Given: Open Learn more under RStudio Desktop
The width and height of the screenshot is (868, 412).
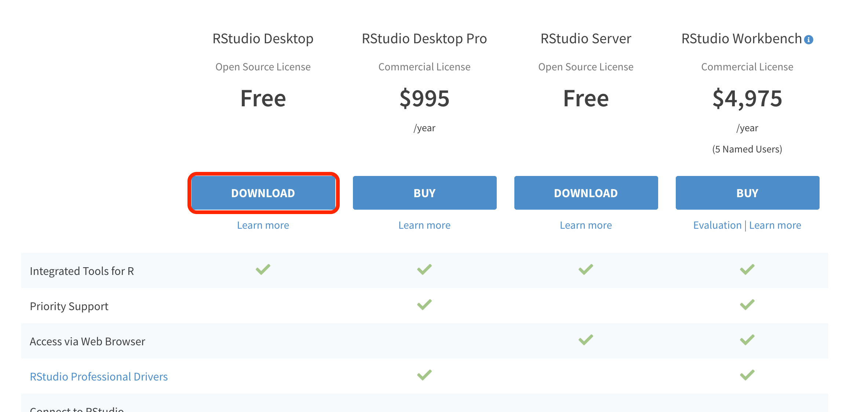Looking at the screenshot, I should tap(263, 225).
